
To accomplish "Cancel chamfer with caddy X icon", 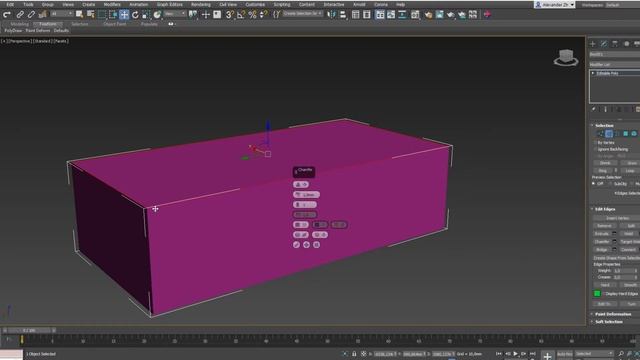I will point(317,245).
